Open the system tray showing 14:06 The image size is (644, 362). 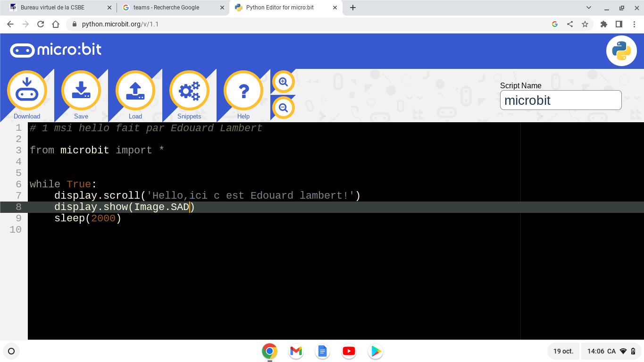coord(611,351)
